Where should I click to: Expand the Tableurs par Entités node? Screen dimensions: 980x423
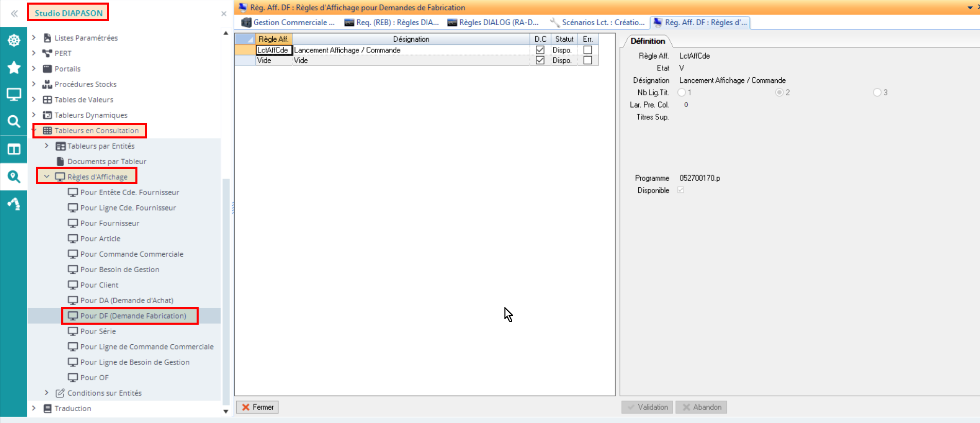[x=47, y=146]
